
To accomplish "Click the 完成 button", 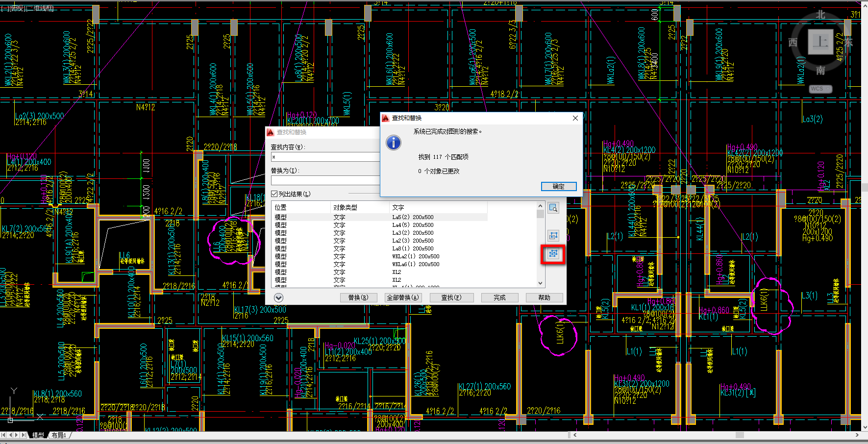I will [499, 297].
